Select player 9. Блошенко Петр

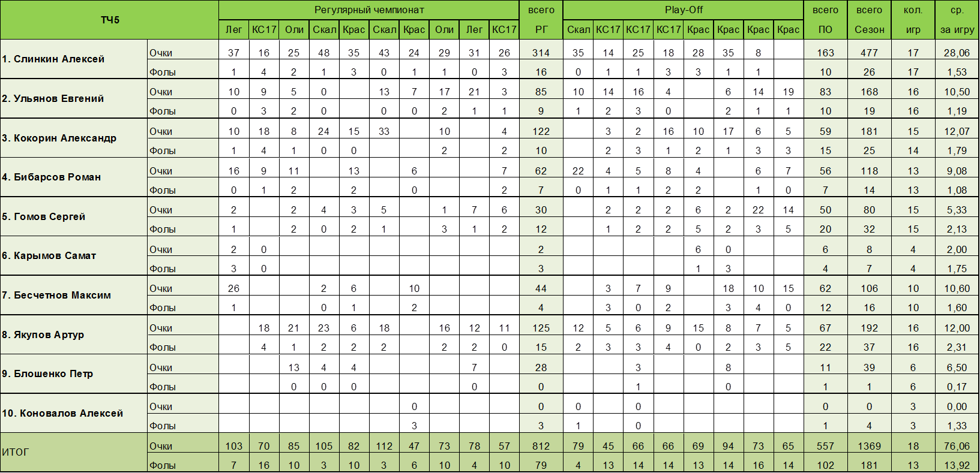tap(74, 373)
